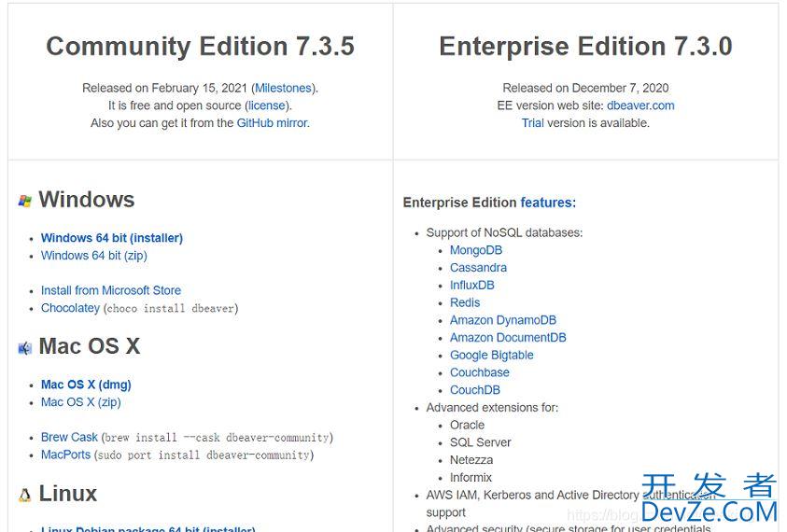Open the Brew Cask link

point(69,437)
